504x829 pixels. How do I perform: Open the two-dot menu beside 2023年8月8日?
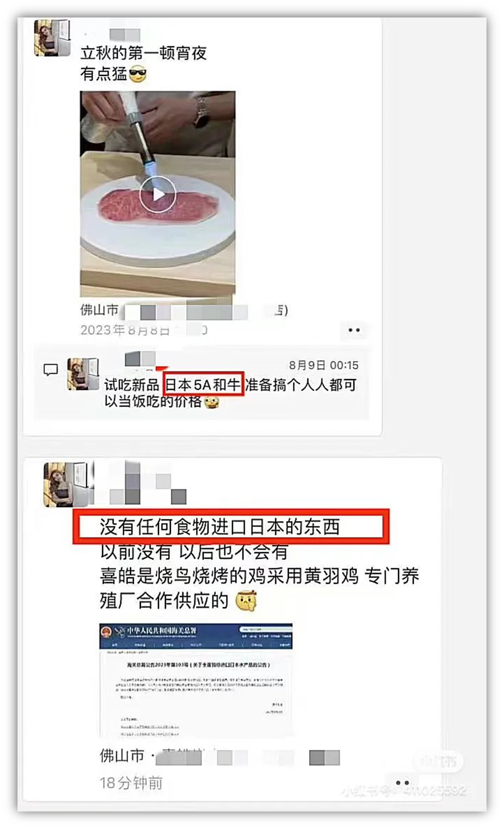[x=354, y=330]
